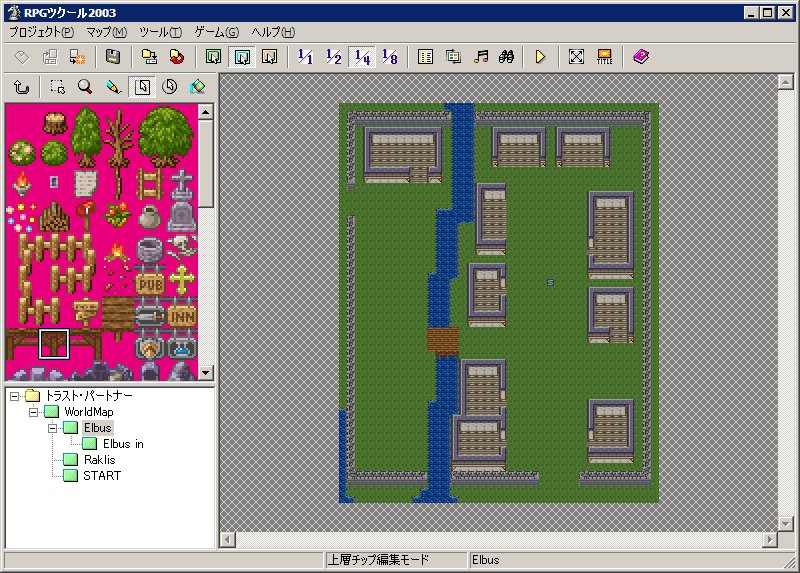Click the start position S marker on map
Image resolution: width=800 pixels, height=573 pixels.
coord(550,283)
